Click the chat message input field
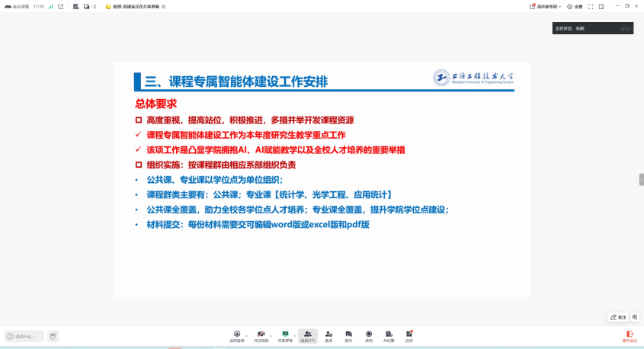 (x=24, y=336)
